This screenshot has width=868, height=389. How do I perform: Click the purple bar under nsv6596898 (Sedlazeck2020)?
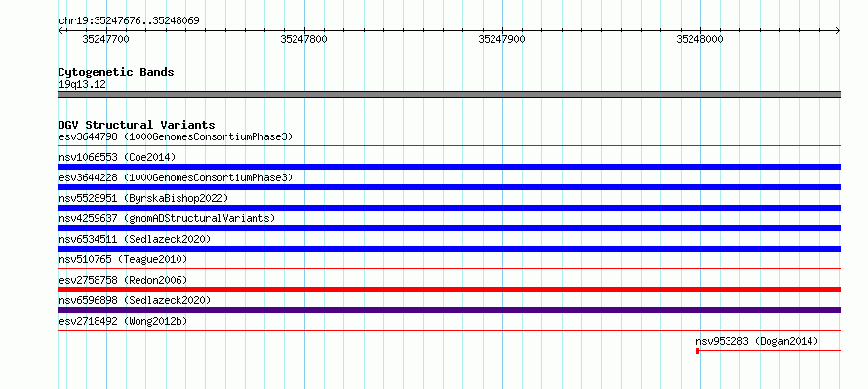click(x=449, y=310)
